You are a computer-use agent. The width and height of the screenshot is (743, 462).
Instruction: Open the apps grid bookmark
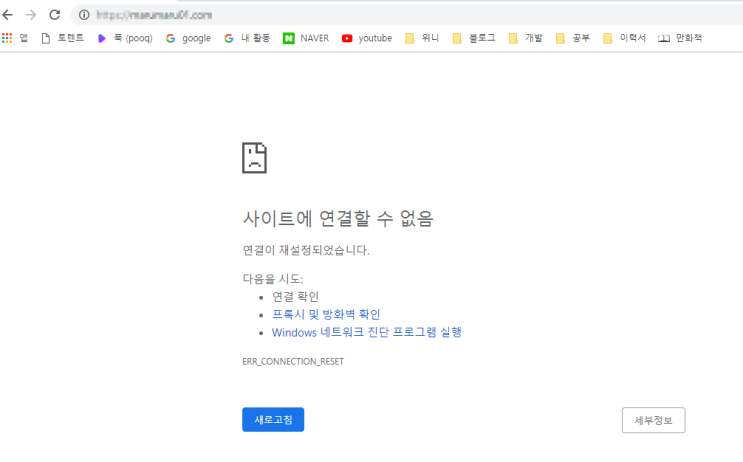pos(15,38)
